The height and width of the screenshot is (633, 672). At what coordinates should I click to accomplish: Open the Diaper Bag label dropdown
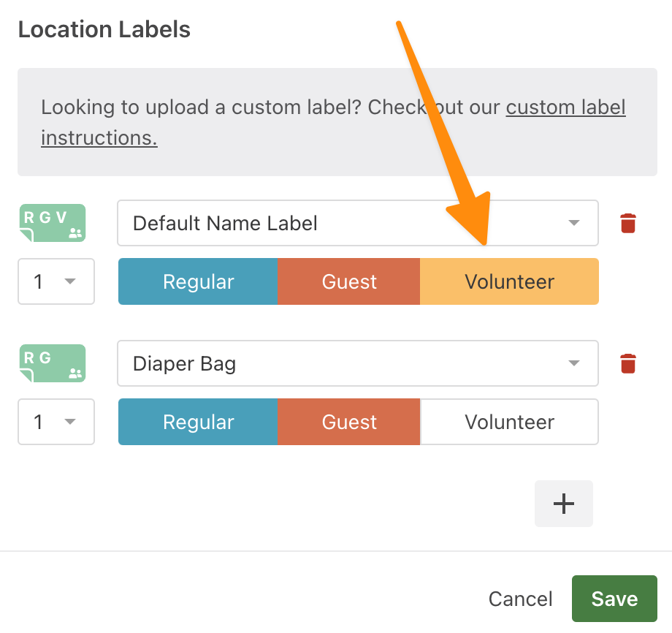358,363
